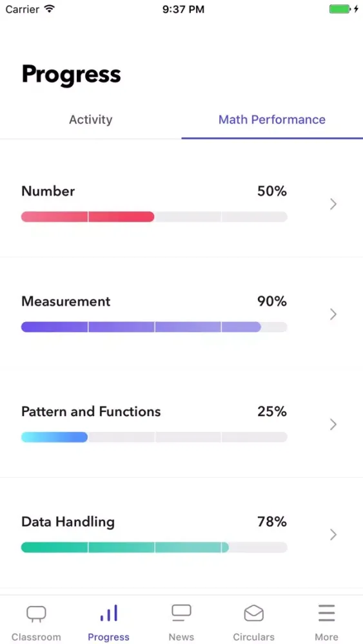Open the Circulars envelope icon
This screenshot has height=644, width=363.
(253, 614)
